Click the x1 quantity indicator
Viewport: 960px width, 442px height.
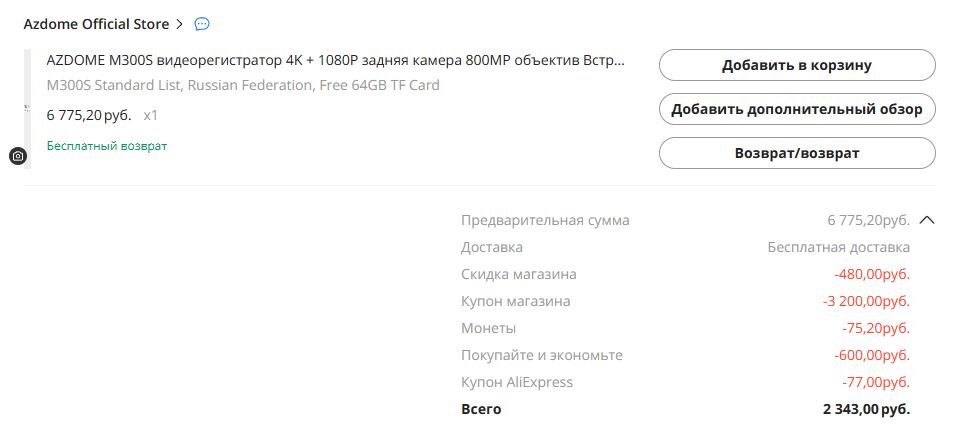151,115
